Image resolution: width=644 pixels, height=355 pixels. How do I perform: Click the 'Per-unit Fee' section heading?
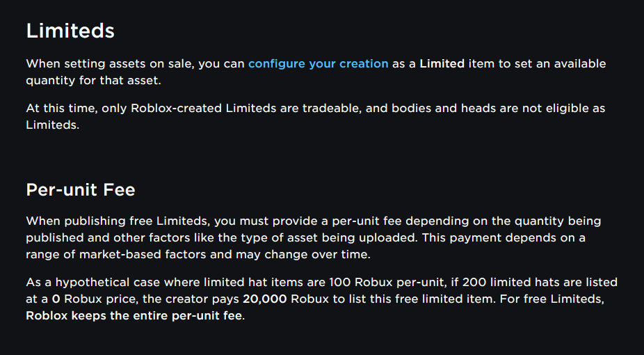(81, 189)
